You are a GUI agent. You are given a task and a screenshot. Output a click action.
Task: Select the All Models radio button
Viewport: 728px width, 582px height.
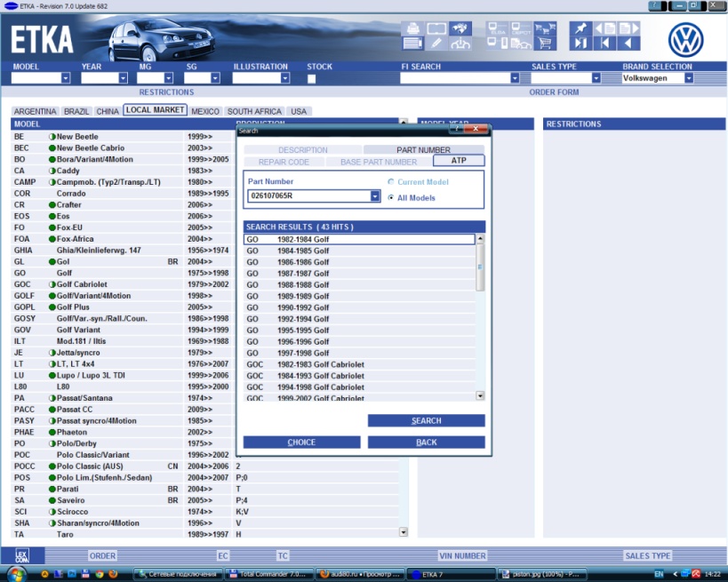click(391, 198)
